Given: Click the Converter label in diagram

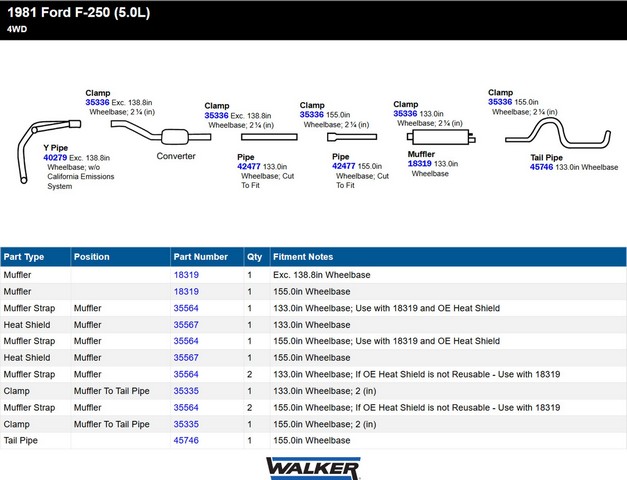Looking at the screenshot, I should (x=176, y=156).
